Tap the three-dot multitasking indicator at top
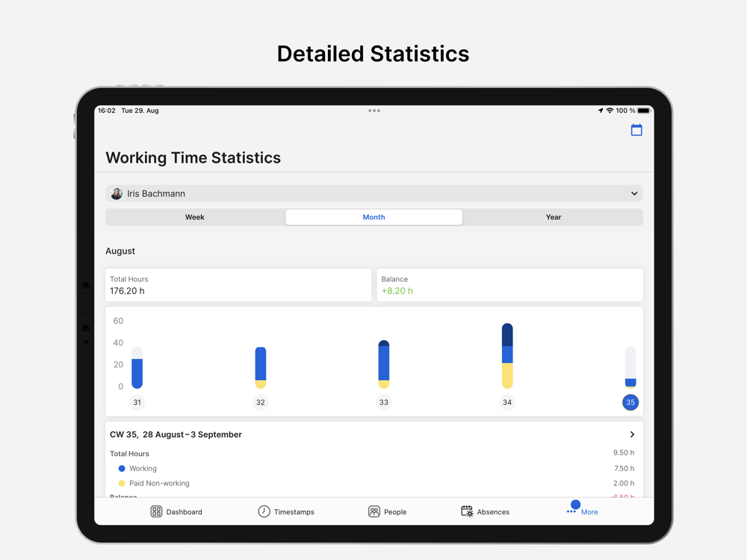Screen dimensions: 747x560 374,111
